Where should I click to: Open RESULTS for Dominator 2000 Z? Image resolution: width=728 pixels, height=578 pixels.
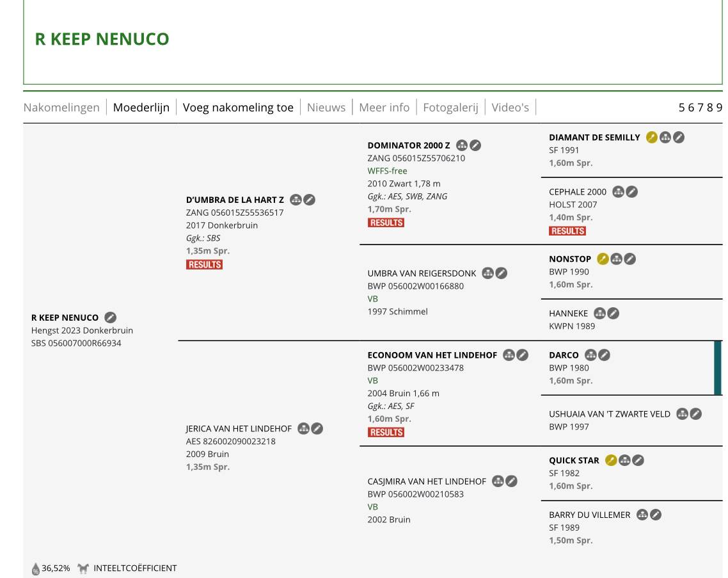[x=386, y=223]
